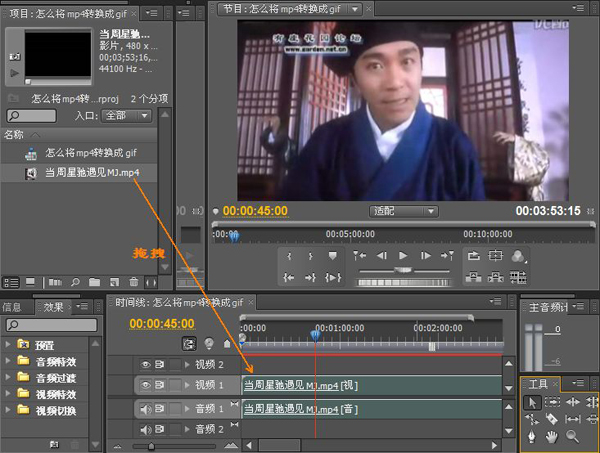Toggle visibility eye of 视频 1 track
The image size is (600, 453).
(145, 385)
